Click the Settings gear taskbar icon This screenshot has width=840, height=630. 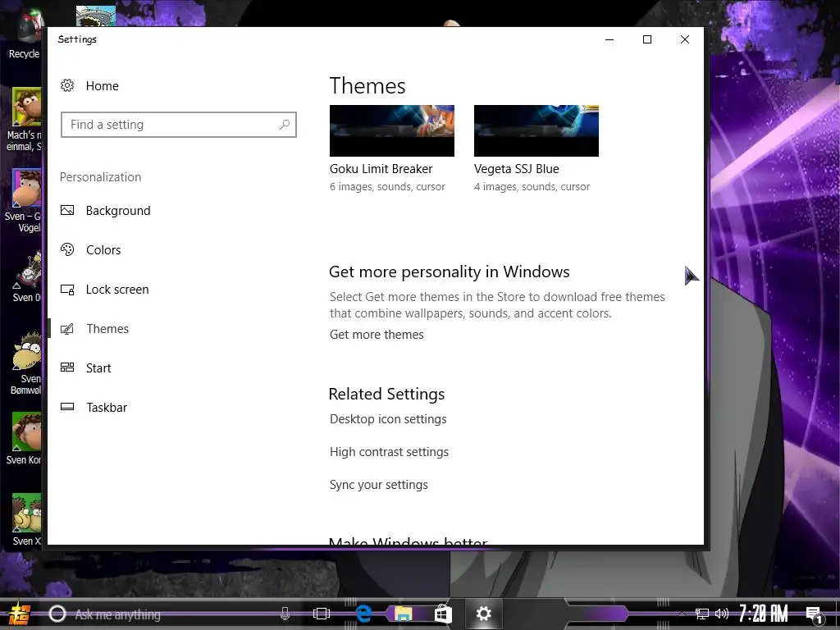click(483, 614)
